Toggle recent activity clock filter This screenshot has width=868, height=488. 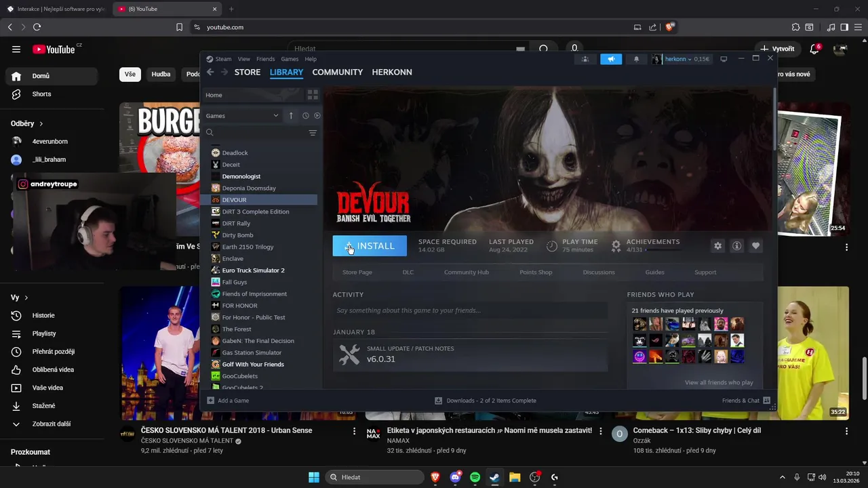click(305, 116)
